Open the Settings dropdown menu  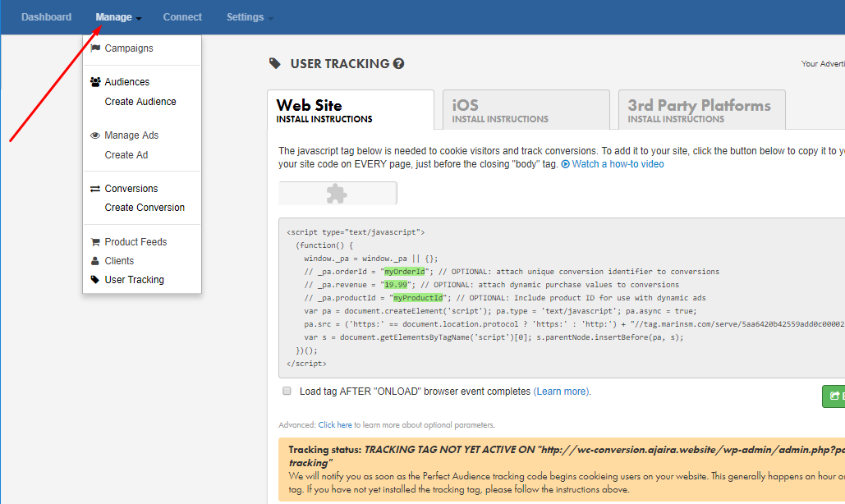pyautogui.click(x=250, y=17)
